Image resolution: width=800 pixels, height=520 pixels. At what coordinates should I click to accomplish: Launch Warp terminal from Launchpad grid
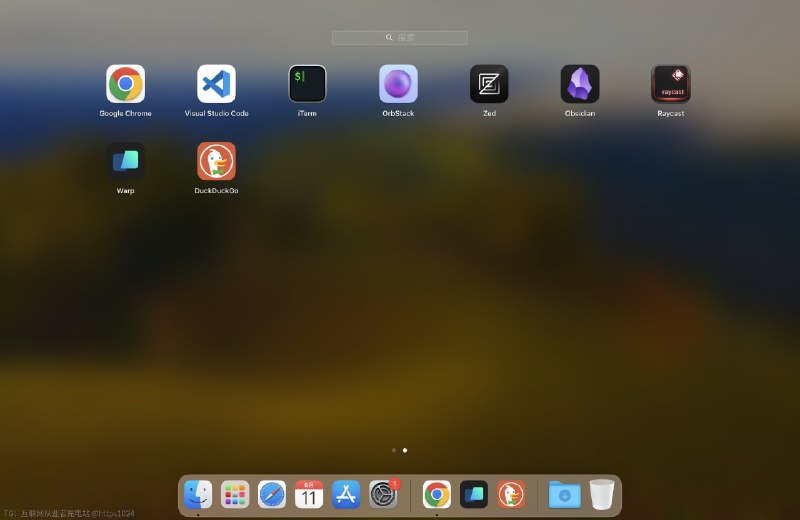(x=126, y=161)
